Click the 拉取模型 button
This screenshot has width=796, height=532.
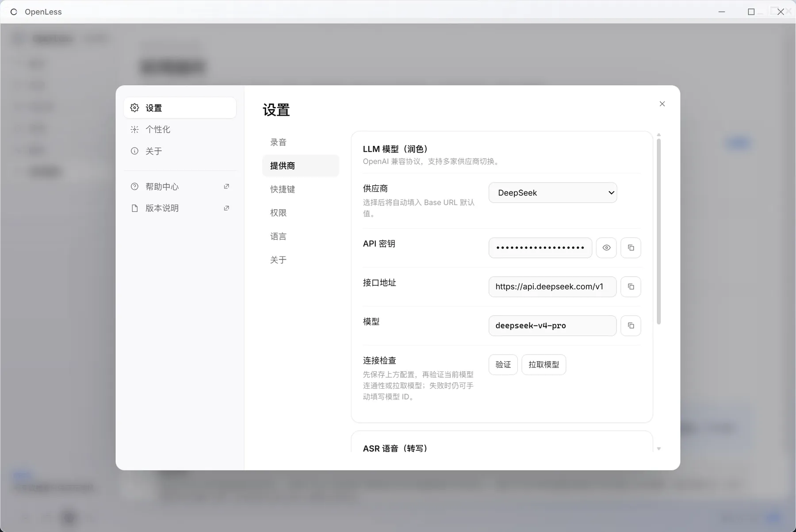(543, 364)
